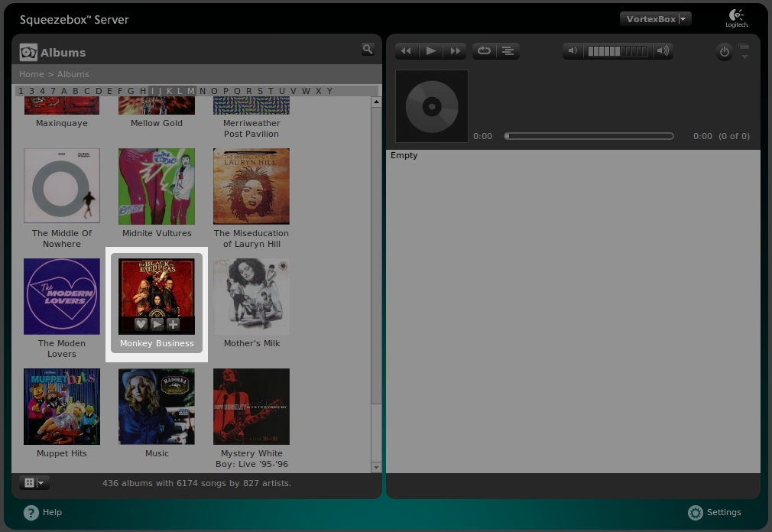Add Monkey Business to favorites heart icon
772x532 pixels.
tap(141, 324)
